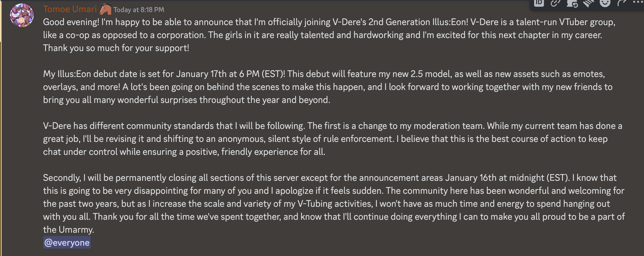
Task: Click the horse role icon beside Tomoe Umari
Action: coord(105,9)
